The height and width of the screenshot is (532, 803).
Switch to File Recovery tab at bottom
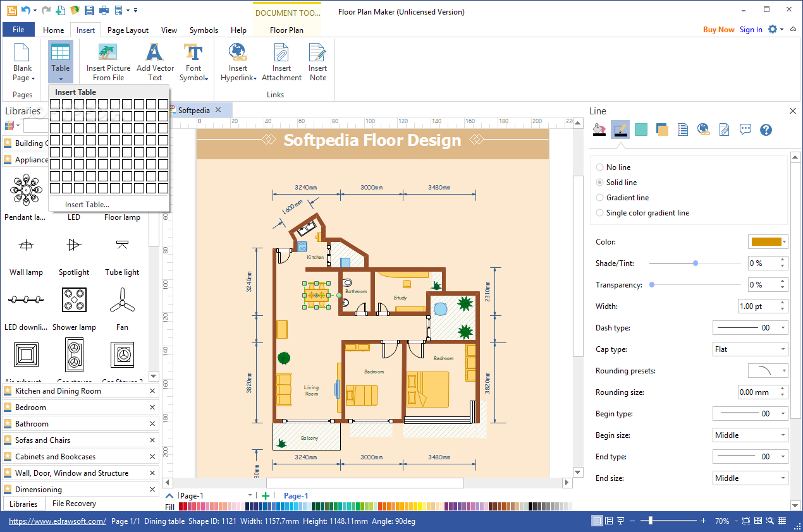coord(74,504)
